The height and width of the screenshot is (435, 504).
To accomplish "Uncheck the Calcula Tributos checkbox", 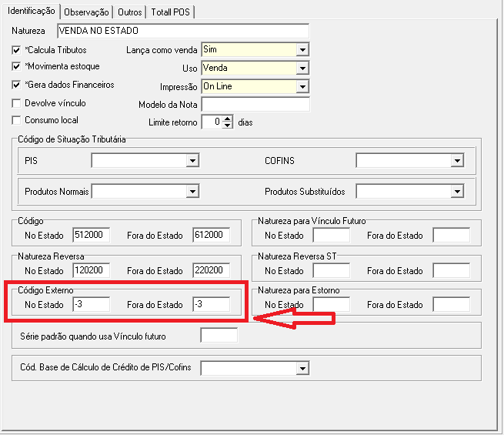I will point(16,50).
